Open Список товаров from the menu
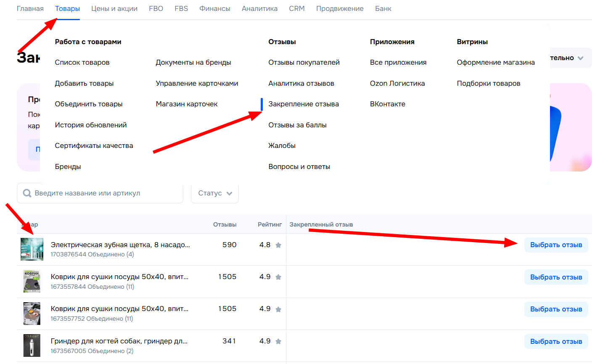The image size is (595, 364). click(x=82, y=63)
